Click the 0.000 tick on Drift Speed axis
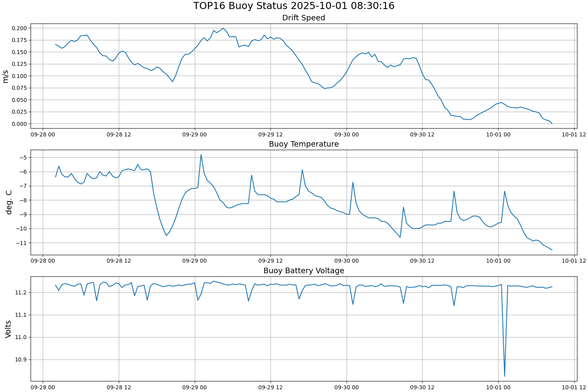Screen dimensions: 588x392 [x=19, y=124]
